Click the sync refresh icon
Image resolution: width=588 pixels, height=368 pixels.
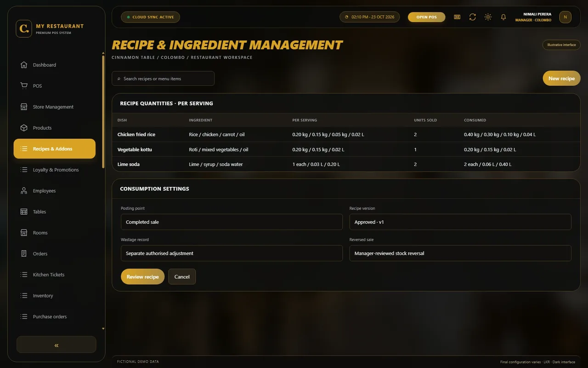(472, 17)
